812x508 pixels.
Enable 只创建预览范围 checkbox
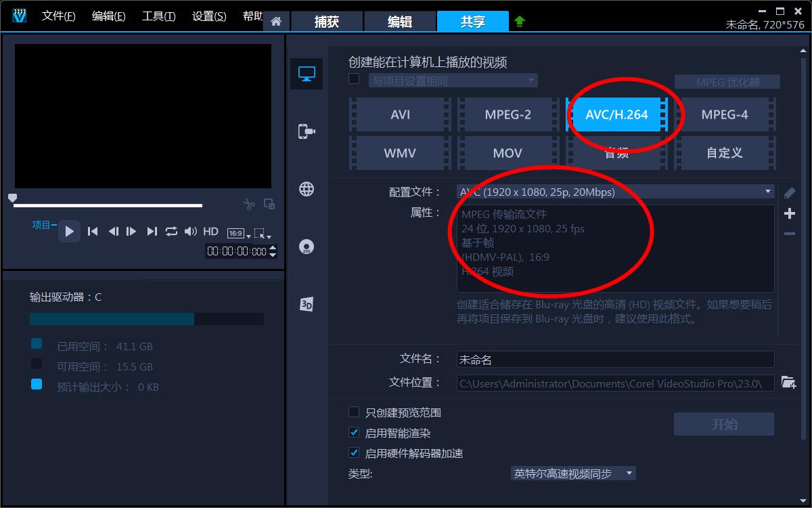[x=354, y=412]
